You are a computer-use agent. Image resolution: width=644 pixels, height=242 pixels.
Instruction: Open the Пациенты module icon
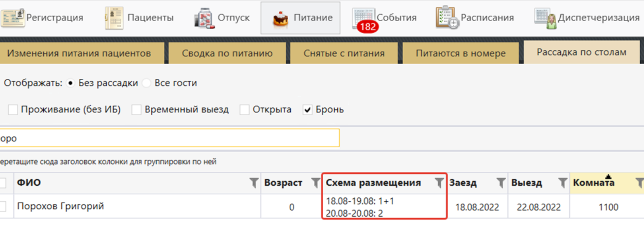click(114, 18)
